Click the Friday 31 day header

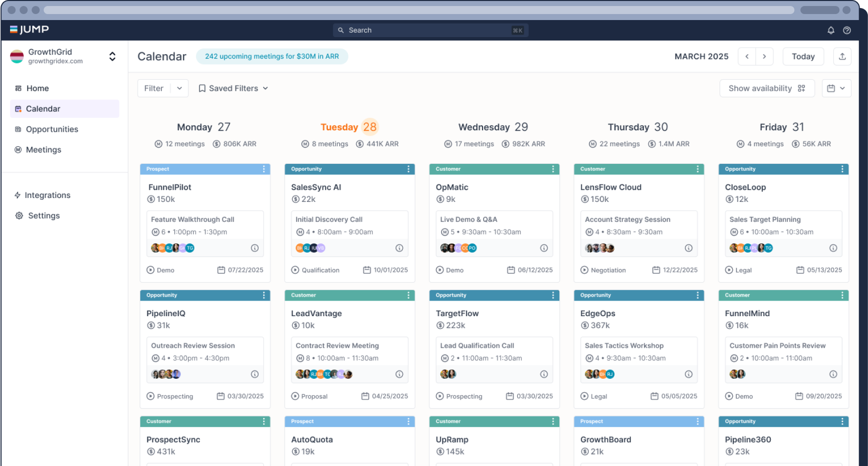click(x=782, y=127)
